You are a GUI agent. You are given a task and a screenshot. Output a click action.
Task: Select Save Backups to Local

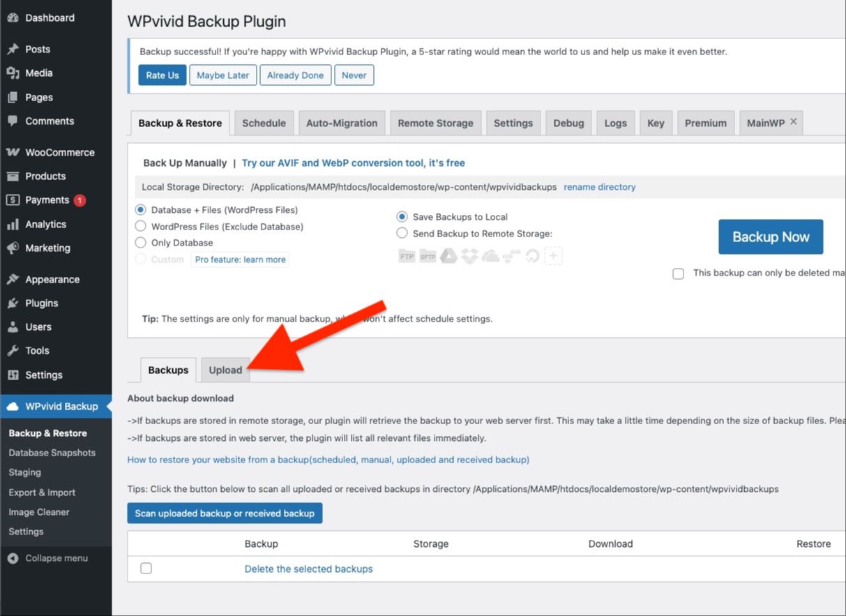coord(402,217)
